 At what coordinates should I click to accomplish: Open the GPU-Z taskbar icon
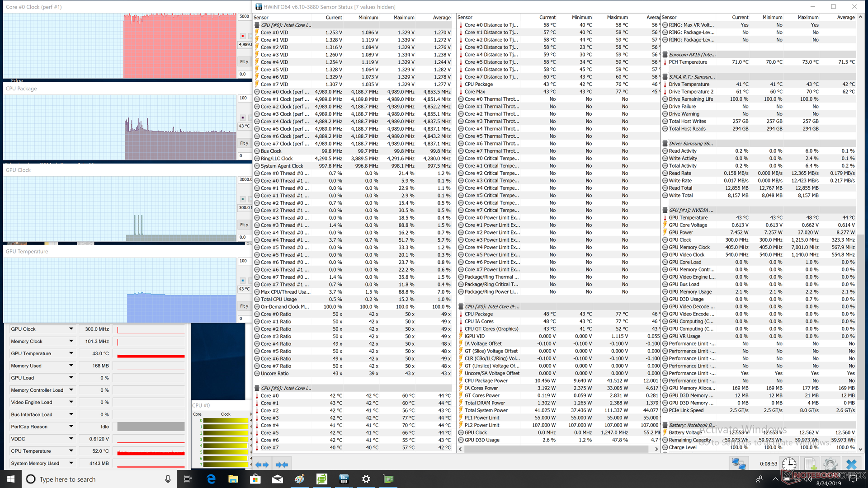point(388,479)
